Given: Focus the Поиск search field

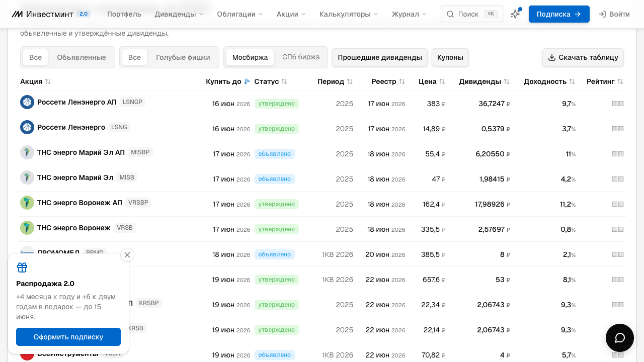Looking at the screenshot, I should (472, 14).
